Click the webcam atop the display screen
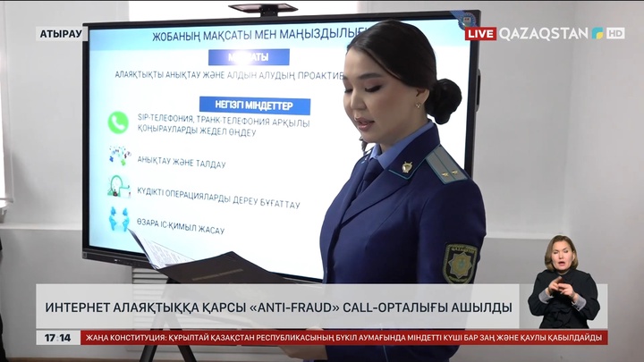The width and height of the screenshot is (644, 362). (x=263, y=9)
